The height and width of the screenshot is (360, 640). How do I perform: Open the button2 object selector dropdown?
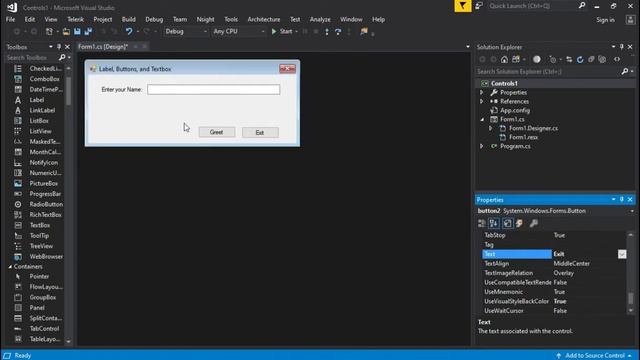632,211
